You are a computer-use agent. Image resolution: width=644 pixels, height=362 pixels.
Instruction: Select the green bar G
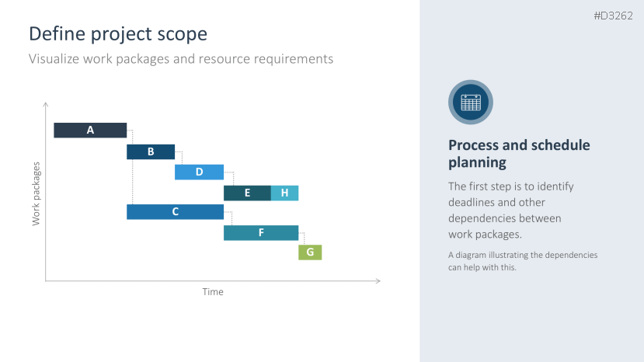point(310,252)
